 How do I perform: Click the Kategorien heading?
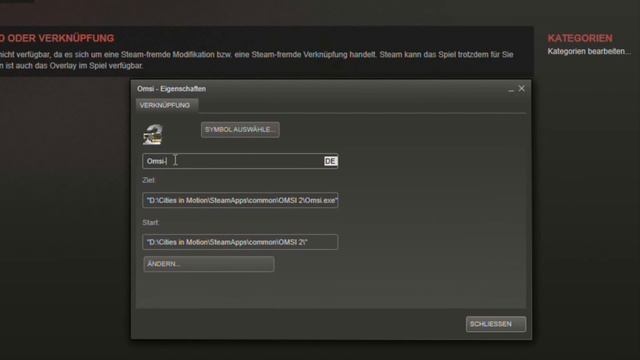[580, 38]
